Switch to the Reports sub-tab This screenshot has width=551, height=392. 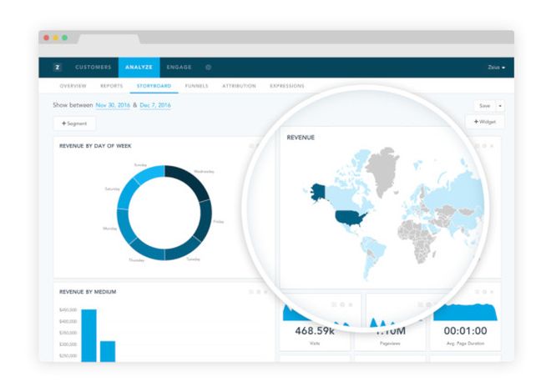[x=111, y=86]
